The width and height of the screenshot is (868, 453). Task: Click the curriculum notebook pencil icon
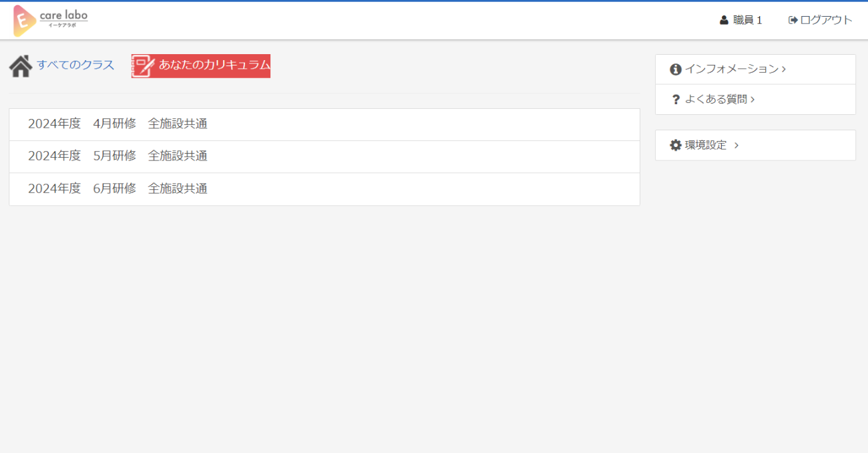point(144,66)
